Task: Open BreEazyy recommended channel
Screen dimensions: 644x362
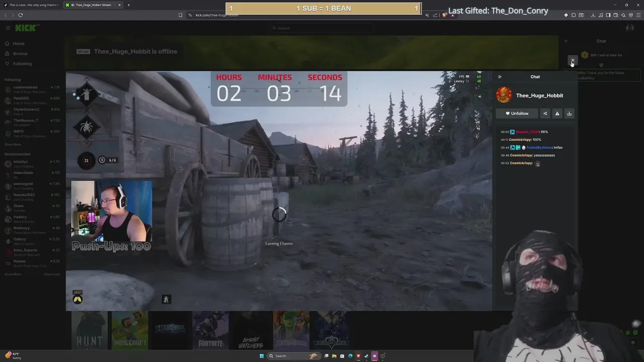Action: click(x=32, y=230)
